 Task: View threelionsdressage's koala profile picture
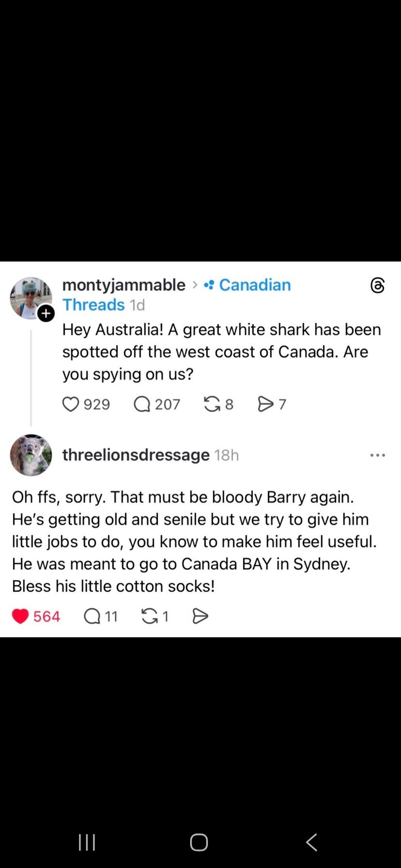point(31,455)
